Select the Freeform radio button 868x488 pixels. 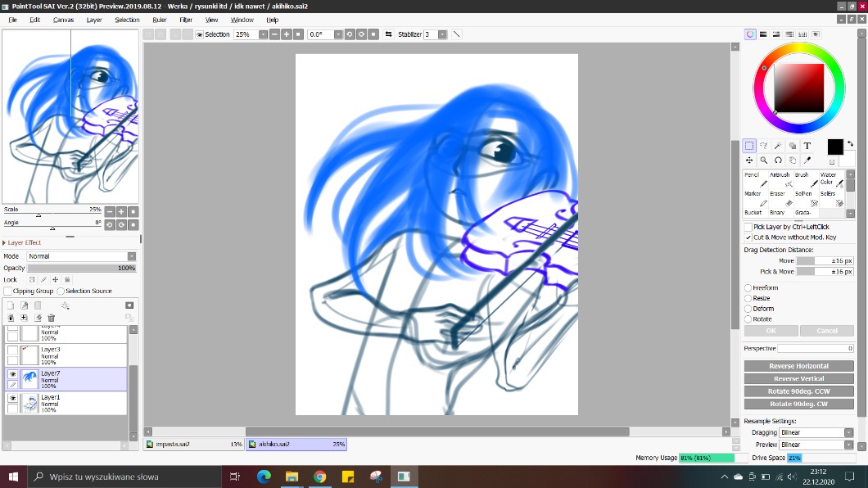tap(748, 288)
